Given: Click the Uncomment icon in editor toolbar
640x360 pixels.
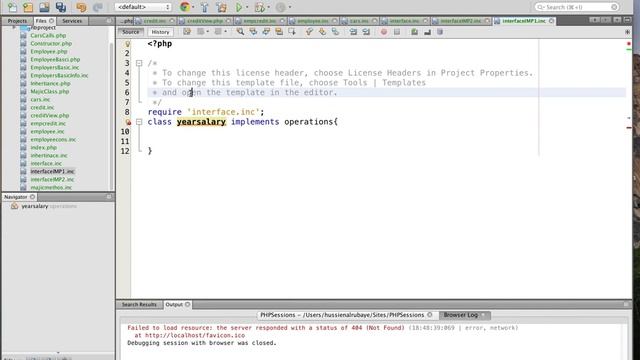Looking at the screenshot, I should click(427, 32).
